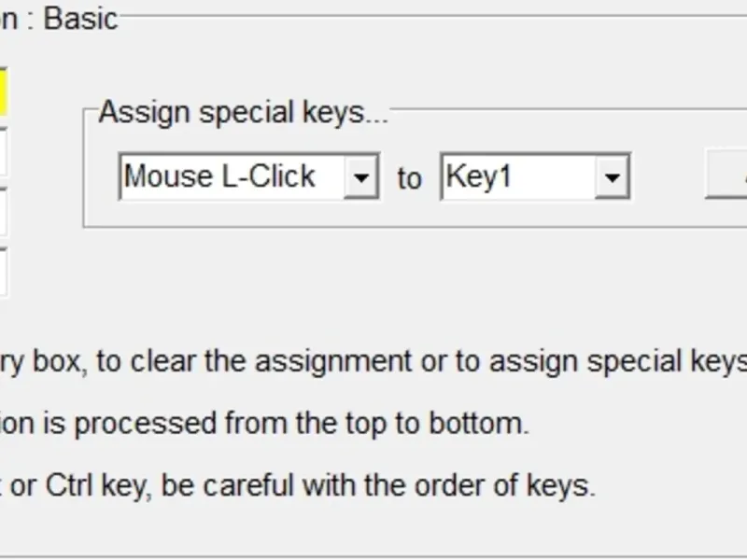This screenshot has height=560, width=747.
Task: Click the "to" label between the dropdowns
Action: [409, 178]
